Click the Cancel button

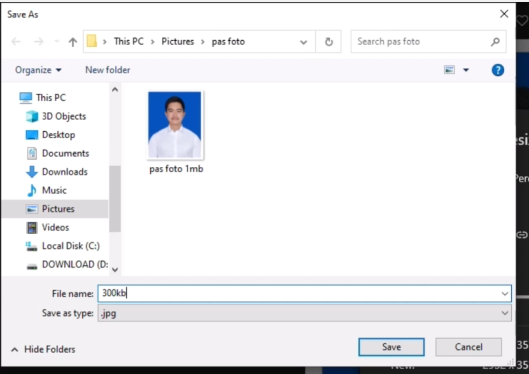[x=468, y=347]
